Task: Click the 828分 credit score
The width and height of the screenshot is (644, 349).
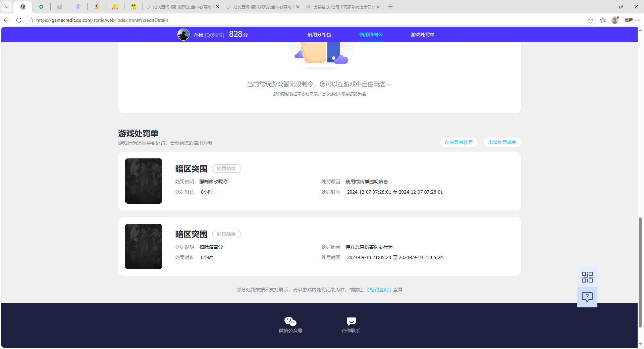Action: [238, 34]
